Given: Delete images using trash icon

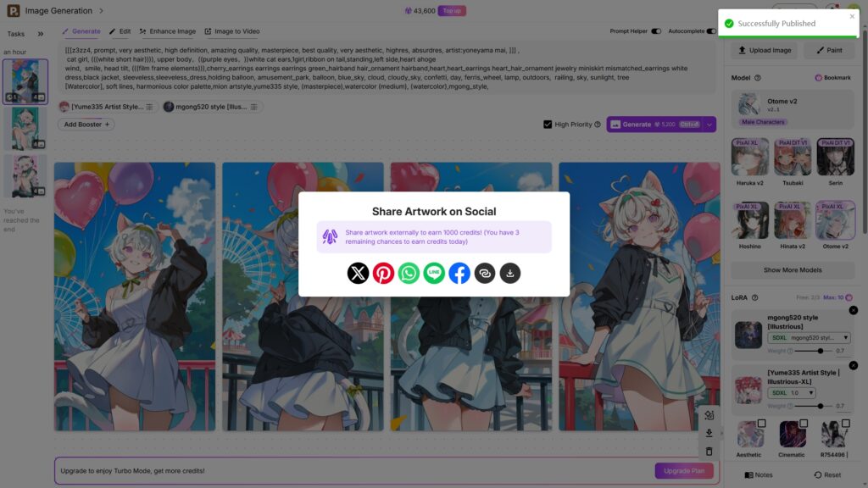Looking at the screenshot, I should tap(709, 452).
